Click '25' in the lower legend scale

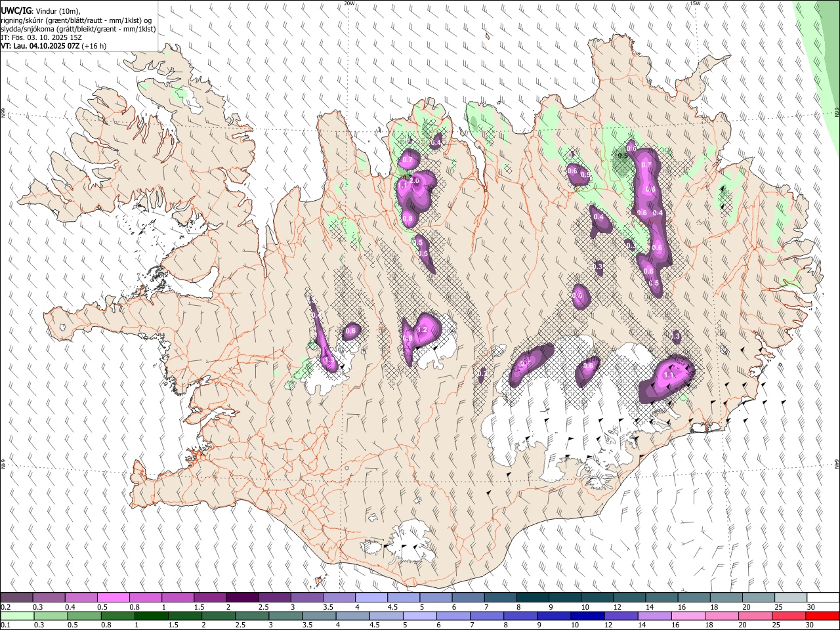coord(777,625)
